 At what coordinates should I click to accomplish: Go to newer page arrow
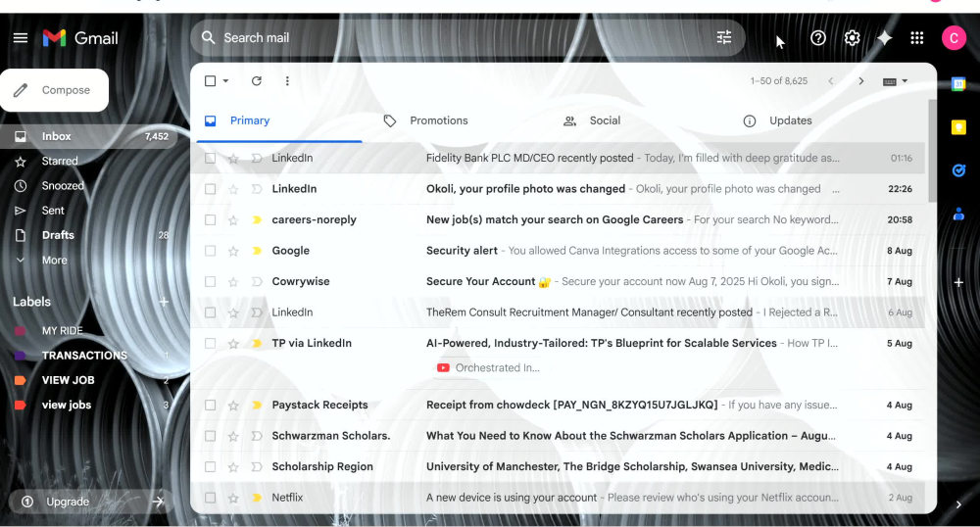831,80
